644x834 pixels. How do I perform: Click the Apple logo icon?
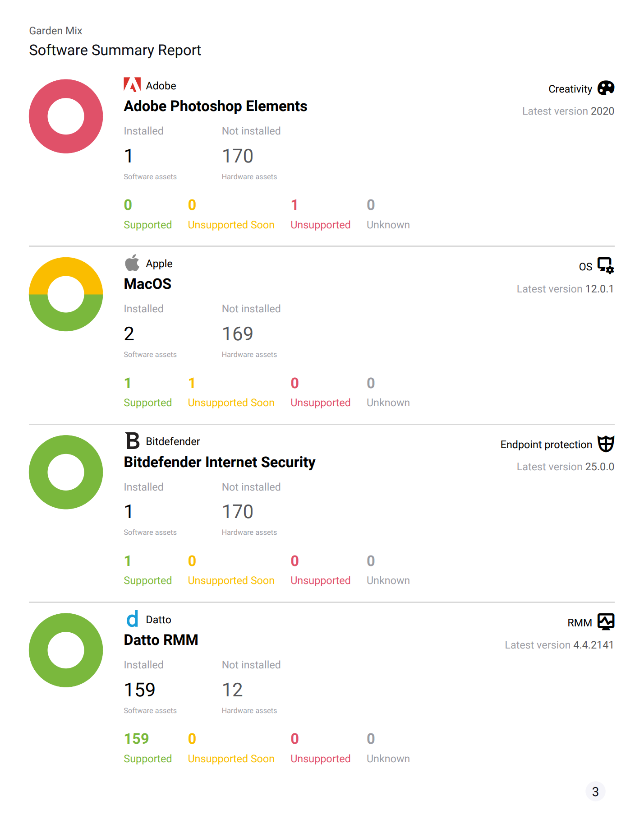[132, 263]
